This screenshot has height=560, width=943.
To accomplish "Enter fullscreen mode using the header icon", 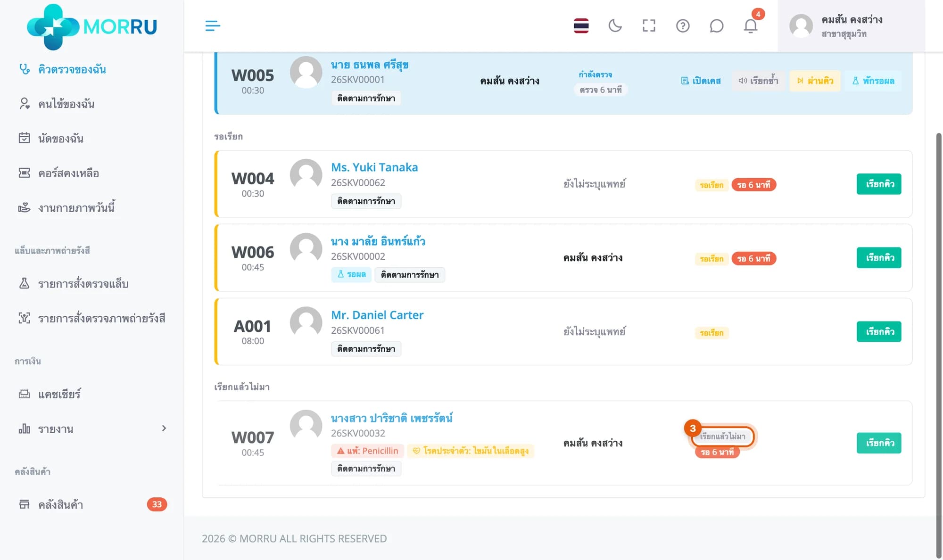I will coord(649,26).
